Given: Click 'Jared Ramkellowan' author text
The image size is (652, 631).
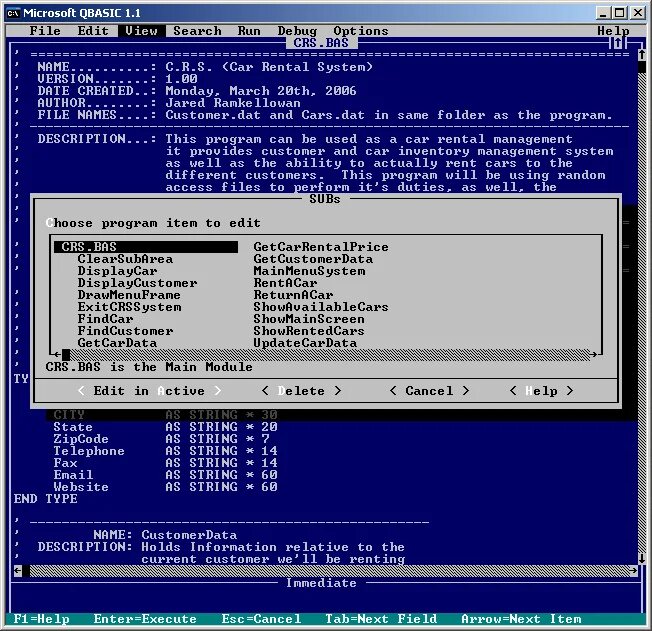Looking at the screenshot, I should (x=233, y=103).
